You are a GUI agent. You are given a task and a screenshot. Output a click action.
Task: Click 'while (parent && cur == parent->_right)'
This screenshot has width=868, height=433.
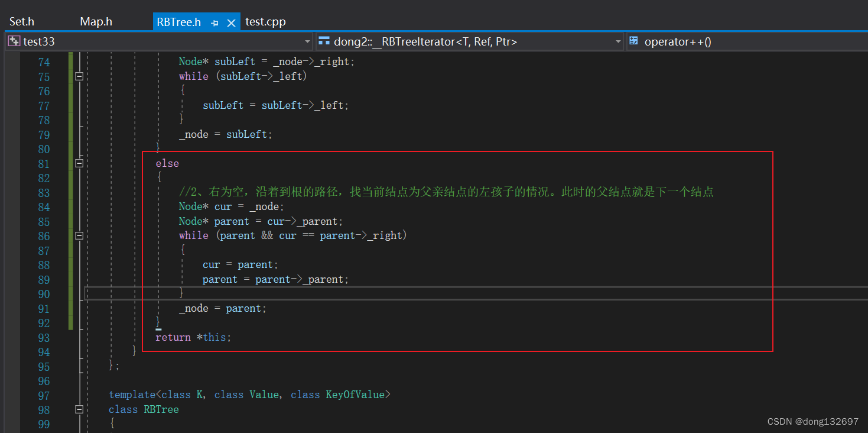point(293,235)
